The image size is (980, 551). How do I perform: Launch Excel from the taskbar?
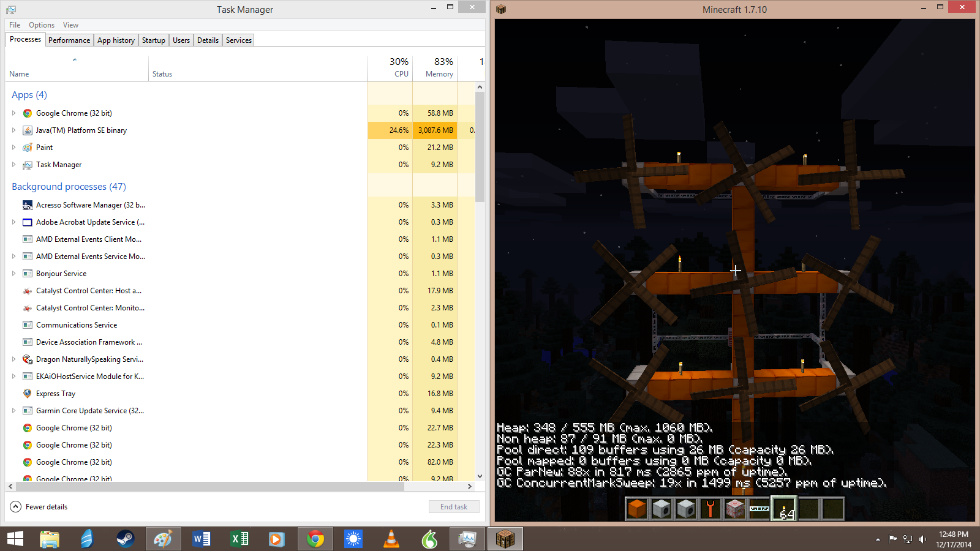click(x=239, y=539)
